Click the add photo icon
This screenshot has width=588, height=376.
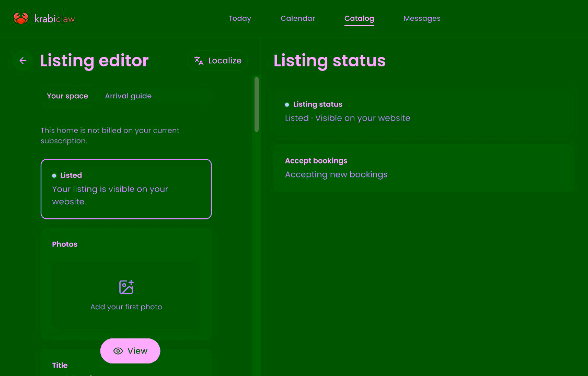pos(126,287)
